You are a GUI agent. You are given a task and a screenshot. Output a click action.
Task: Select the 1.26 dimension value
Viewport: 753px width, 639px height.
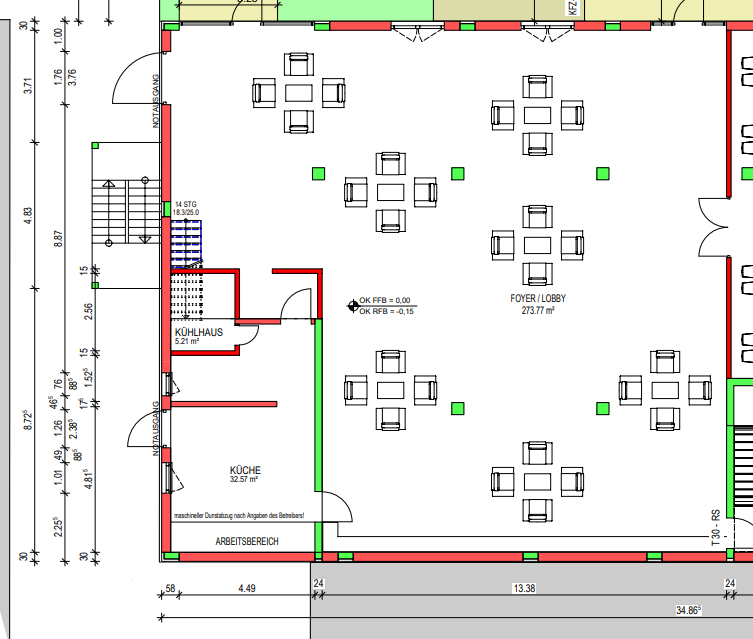pos(58,428)
